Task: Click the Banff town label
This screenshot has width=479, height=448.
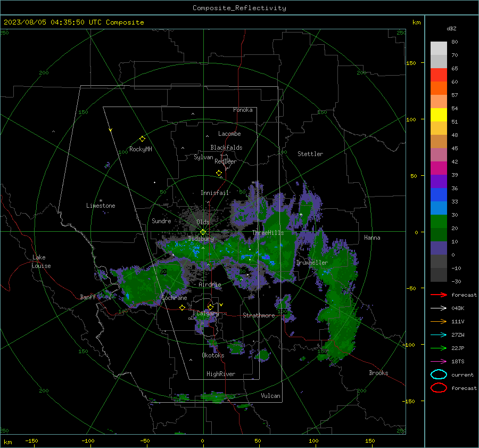Action: tap(88, 297)
